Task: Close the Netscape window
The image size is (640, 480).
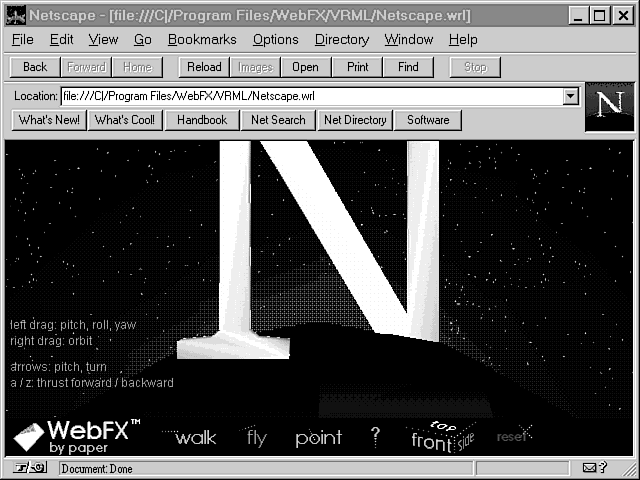Action: click(623, 16)
